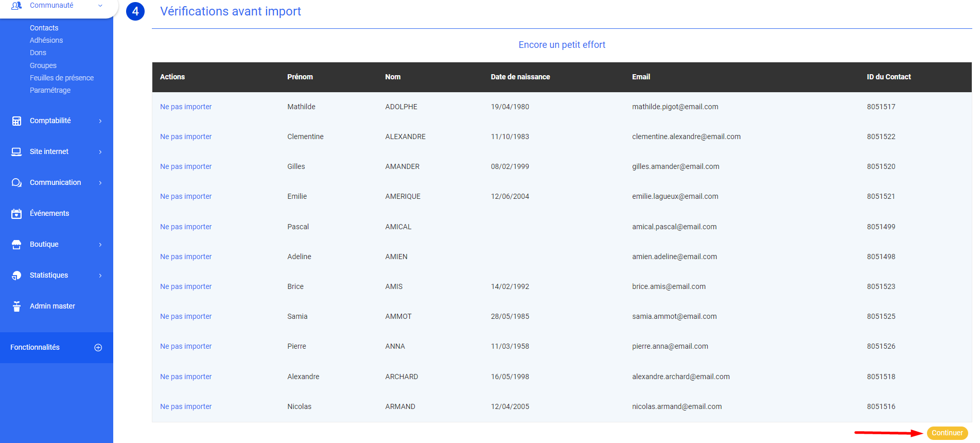Select email mathilde.pigot@email.com
The height and width of the screenshot is (443, 980).
click(x=675, y=107)
